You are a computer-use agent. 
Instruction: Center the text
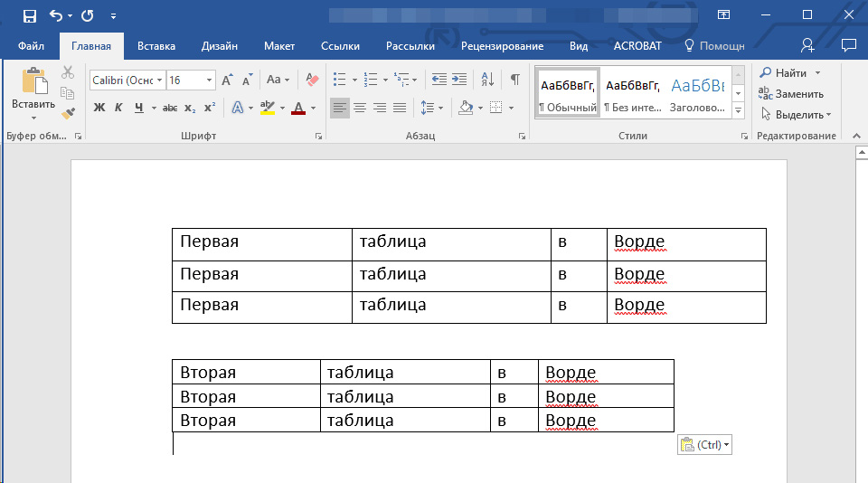360,108
